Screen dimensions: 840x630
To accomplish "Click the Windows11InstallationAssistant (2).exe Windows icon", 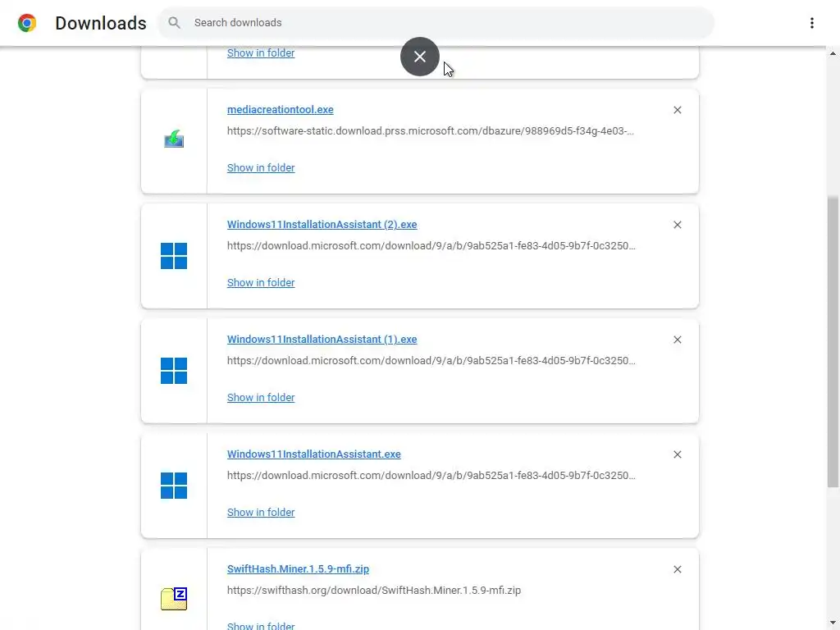I will click(174, 256).
